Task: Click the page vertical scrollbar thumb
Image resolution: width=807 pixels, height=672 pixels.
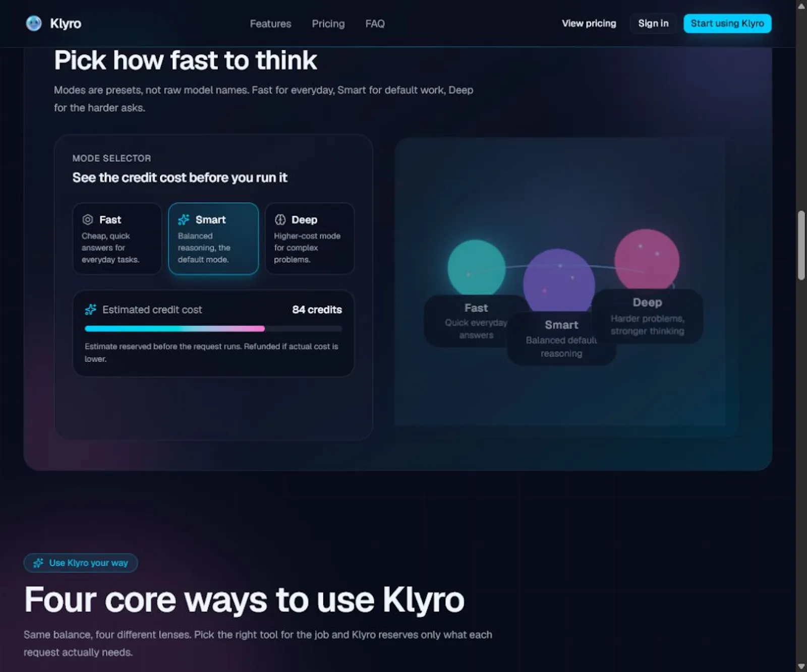Action: tap(801, 246)
